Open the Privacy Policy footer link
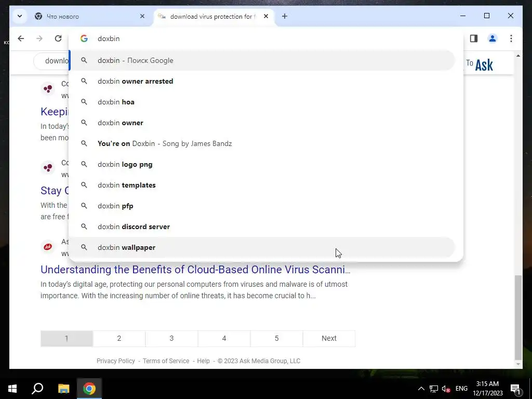The width and height of the screenshot is (532, 399). pos(116,361)
